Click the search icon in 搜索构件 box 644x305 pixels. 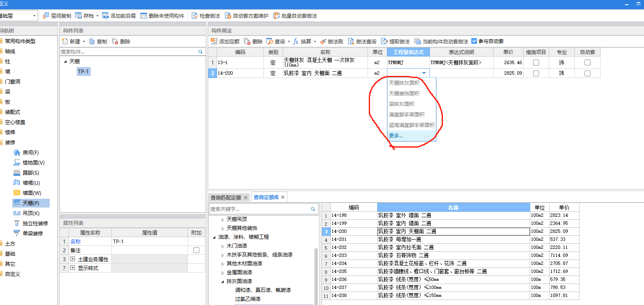[201, 51]
